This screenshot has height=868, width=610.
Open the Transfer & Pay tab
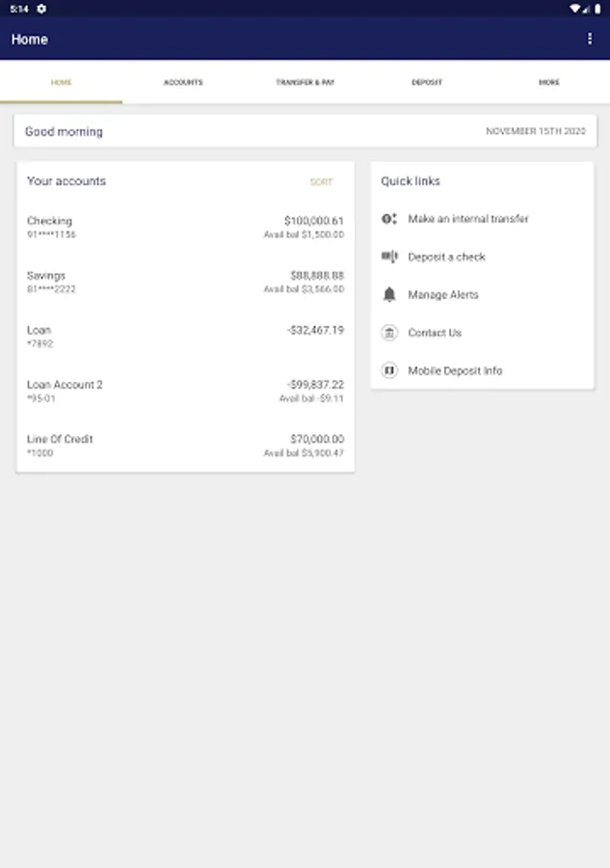pos(305,83)
